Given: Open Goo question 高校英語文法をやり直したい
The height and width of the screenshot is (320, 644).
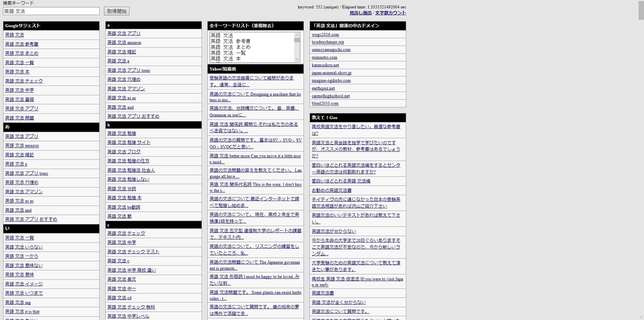Looking at the screenshot, I should [x=356, y=130].
